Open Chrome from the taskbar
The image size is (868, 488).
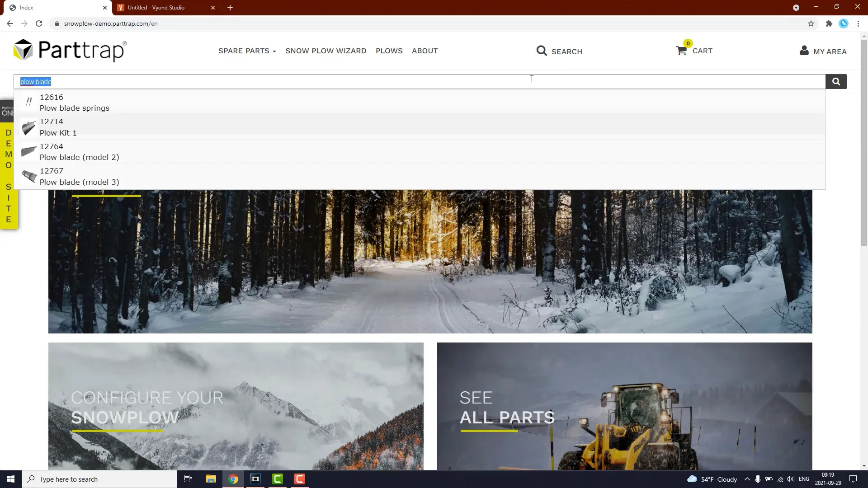point(233,479)
